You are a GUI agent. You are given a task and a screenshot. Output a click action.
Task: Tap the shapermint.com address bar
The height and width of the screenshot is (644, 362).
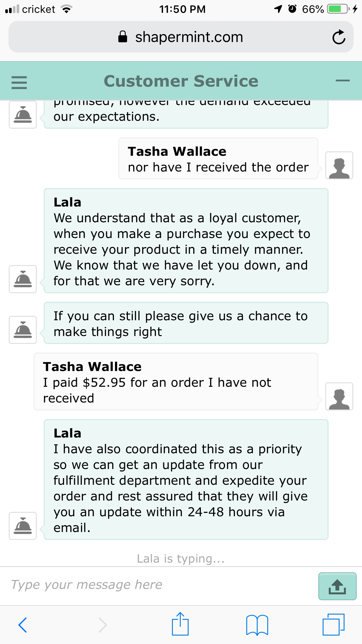tap(181, 37)
